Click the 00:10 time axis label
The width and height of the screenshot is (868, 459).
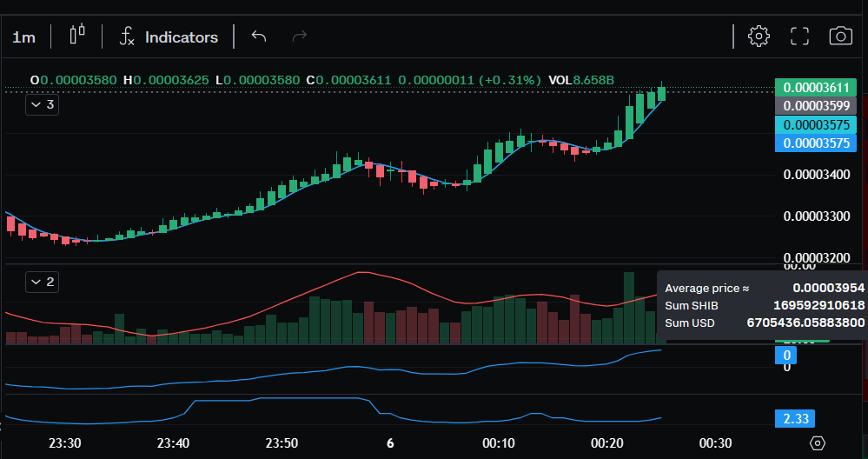[x=498, y=443]
